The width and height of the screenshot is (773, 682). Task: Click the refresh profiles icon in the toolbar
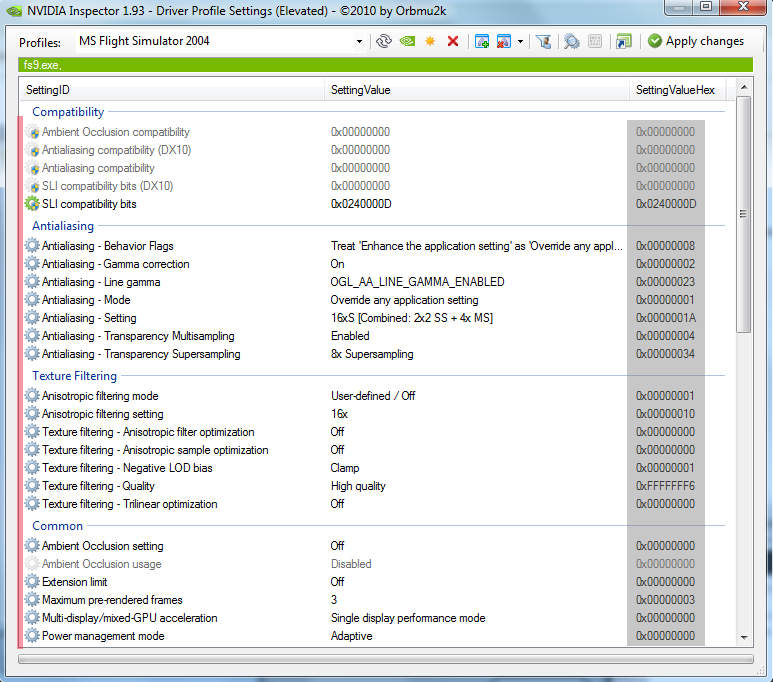(x=384, y=41)
